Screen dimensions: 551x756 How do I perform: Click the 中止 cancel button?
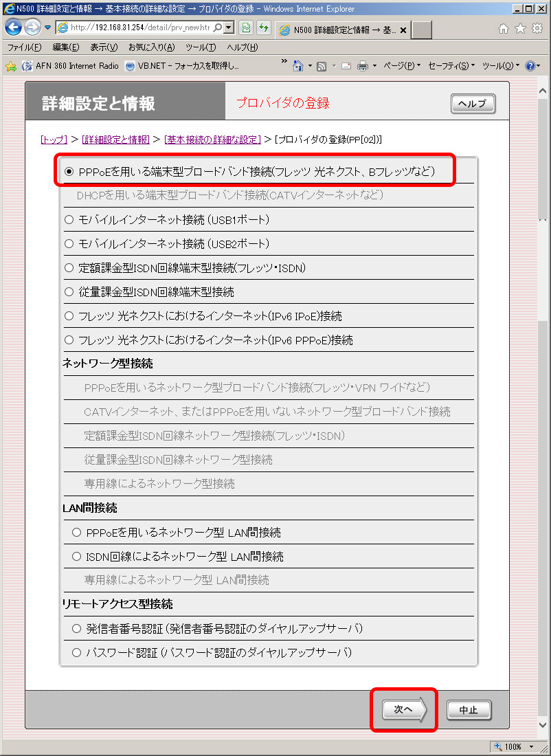click(x=469, y=710)
